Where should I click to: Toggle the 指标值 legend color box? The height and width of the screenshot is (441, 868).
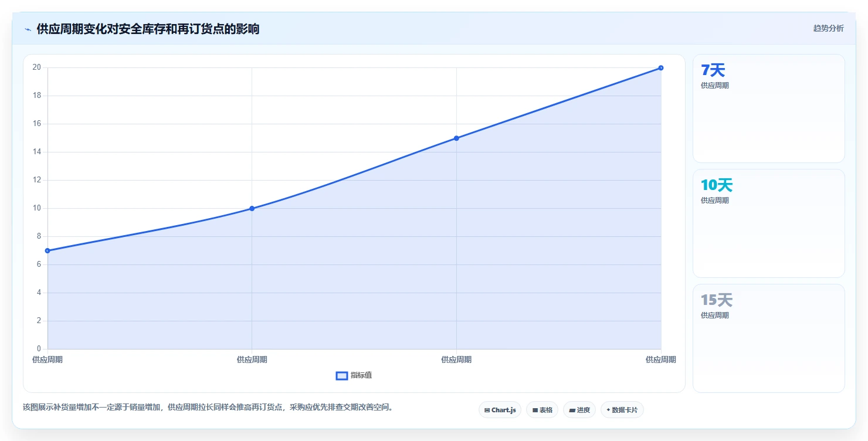pos(342,376)
